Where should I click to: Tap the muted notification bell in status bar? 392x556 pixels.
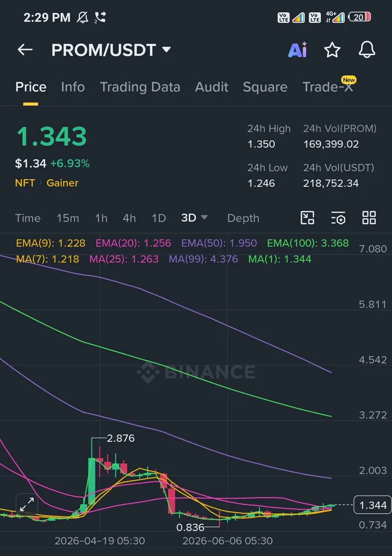(83, 17)
